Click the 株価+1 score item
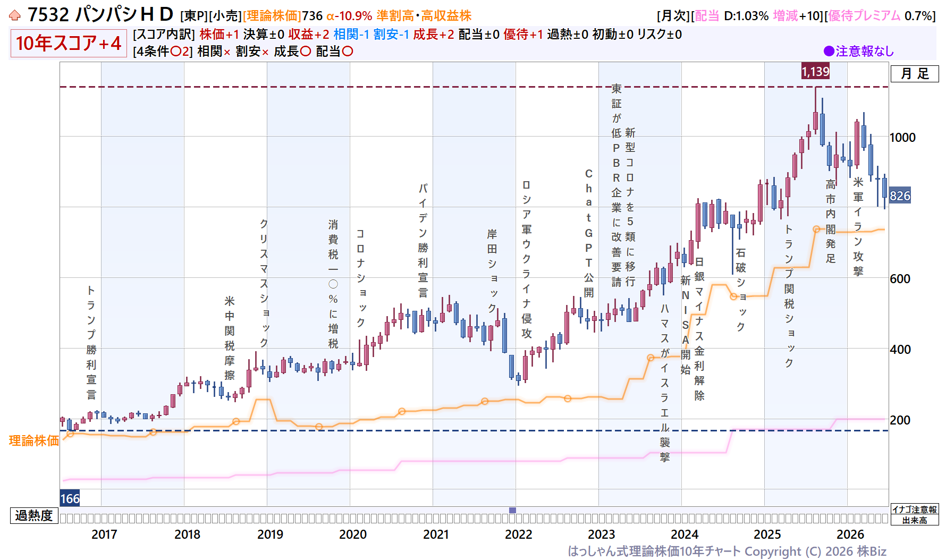The width and height of the screenshot is (946, 560). click(x=219, y=35)
